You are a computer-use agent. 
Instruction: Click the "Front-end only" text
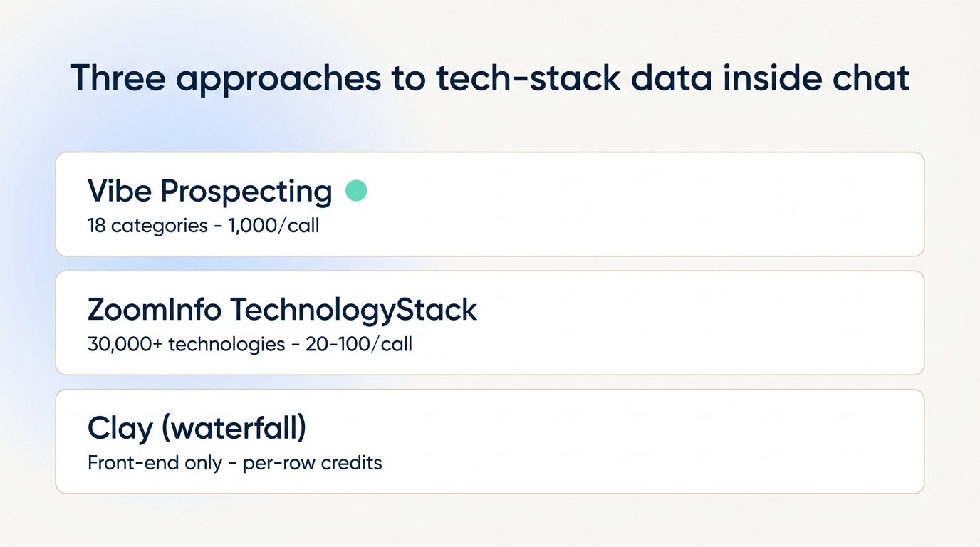(x=155, y=463)
